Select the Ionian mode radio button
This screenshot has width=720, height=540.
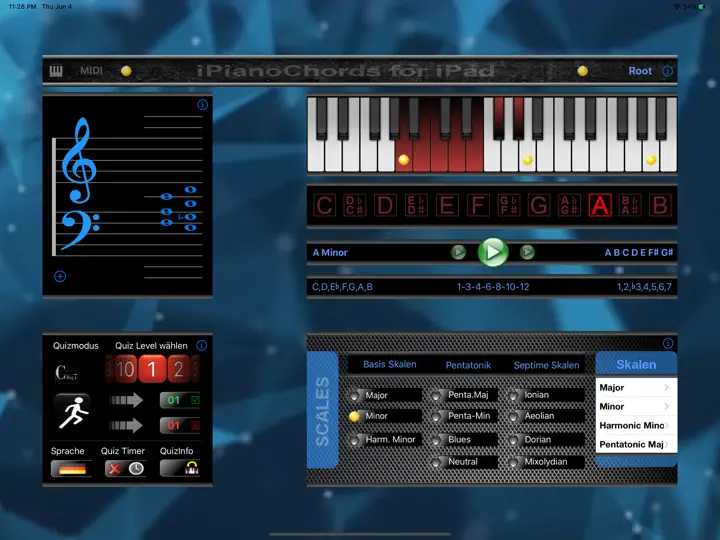514,395
